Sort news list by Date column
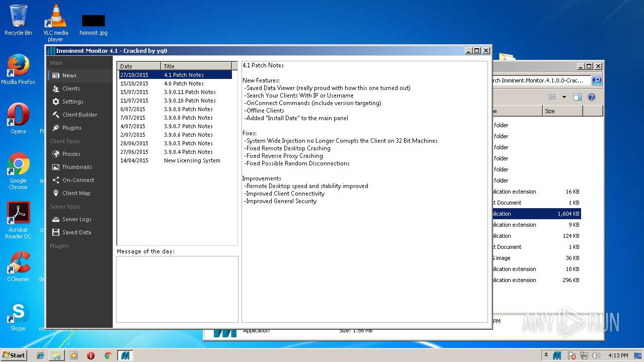 click(139, 66)
